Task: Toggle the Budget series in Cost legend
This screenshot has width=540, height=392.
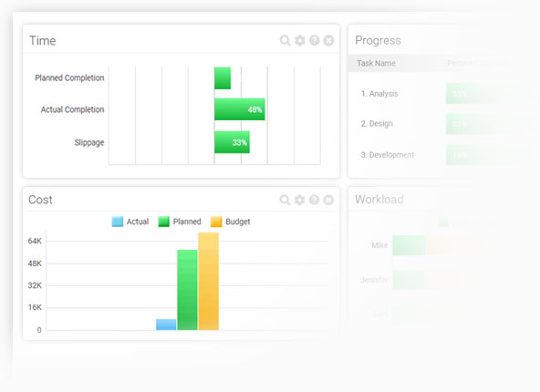Action: click(231, 222)
